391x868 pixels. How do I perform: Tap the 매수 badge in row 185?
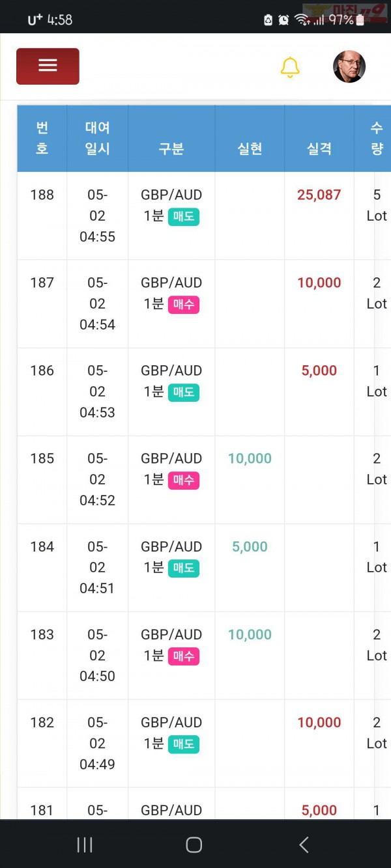pos(184,481)
